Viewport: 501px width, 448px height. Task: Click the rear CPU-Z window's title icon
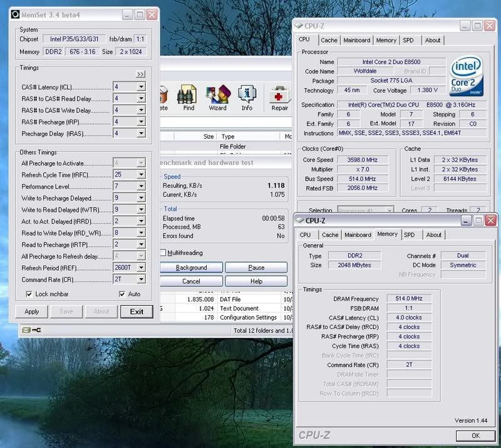299,26
